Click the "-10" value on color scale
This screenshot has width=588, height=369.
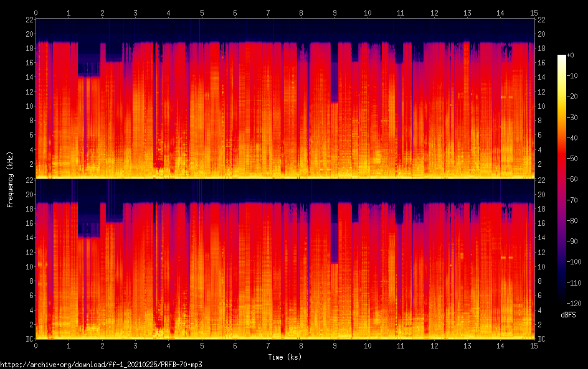tap(572, 76)
